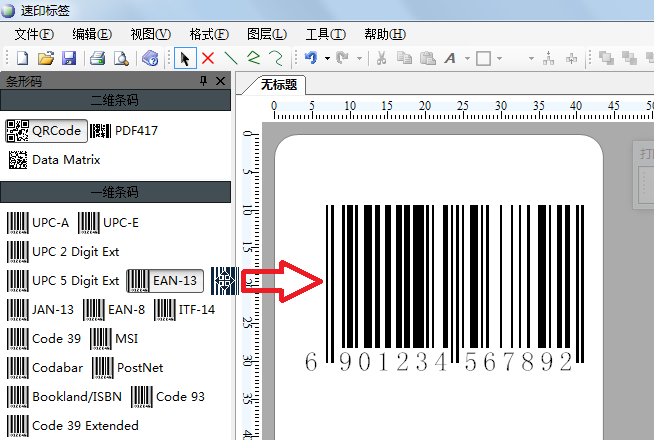Image resolution: width=654 pixels, height=440 pixels.
Task: Click the blue undo arrow
Action: pyautogui.click(x=311, y=58)
